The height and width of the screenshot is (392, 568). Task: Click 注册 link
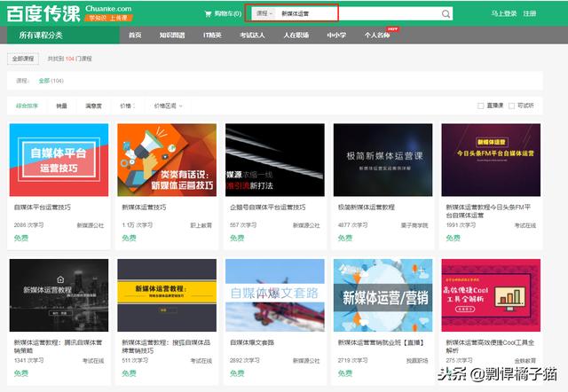click(530, 13)
